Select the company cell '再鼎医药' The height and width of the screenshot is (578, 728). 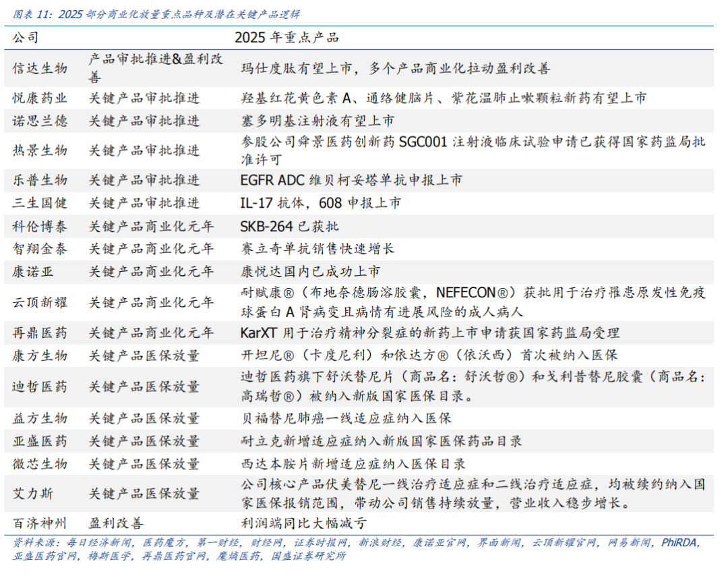(x=40, y=333)
